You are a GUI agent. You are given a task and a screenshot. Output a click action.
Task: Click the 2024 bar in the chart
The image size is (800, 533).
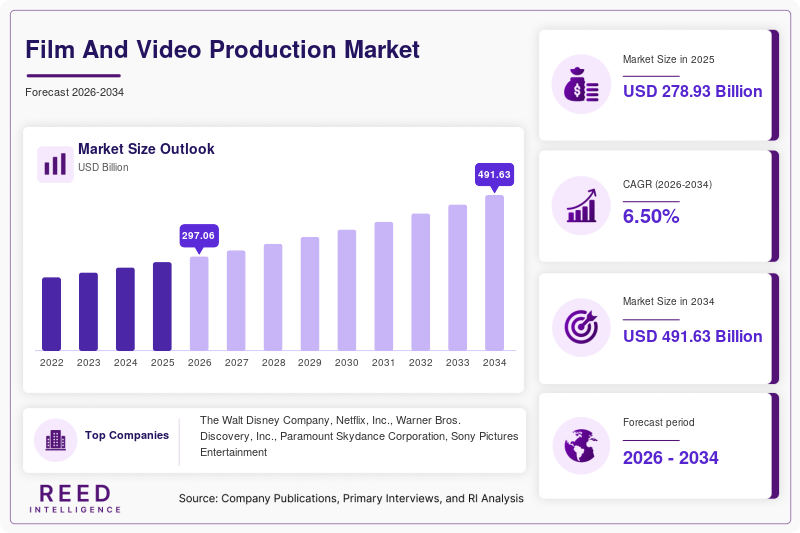pyautogui.click(x=126, y=309)
